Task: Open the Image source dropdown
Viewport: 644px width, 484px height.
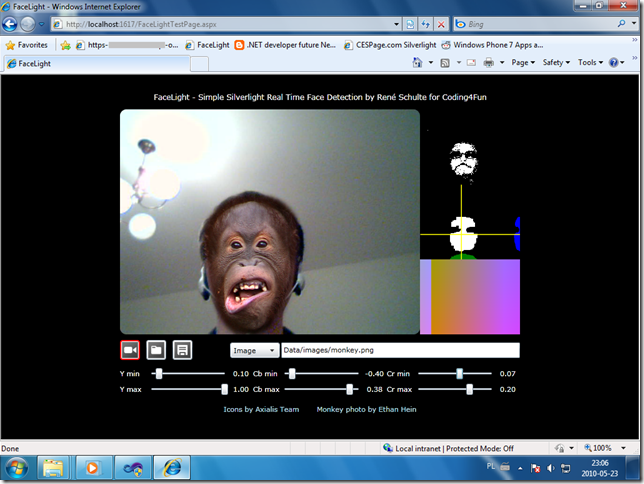Action: (254, 351)
